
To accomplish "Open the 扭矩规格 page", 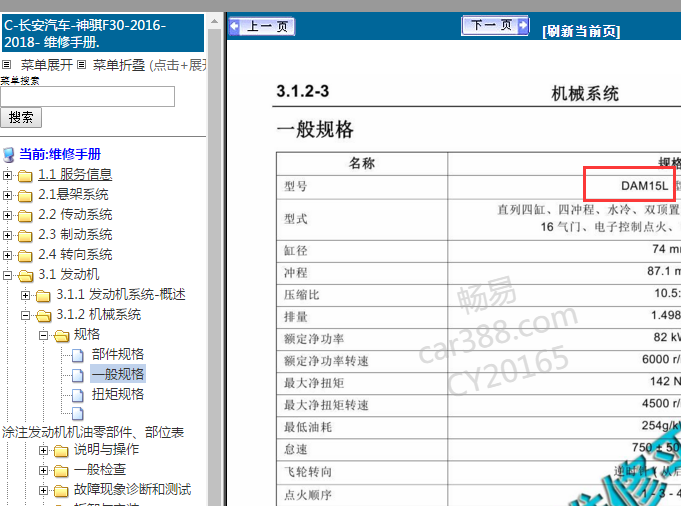I will tap(118, 394).
